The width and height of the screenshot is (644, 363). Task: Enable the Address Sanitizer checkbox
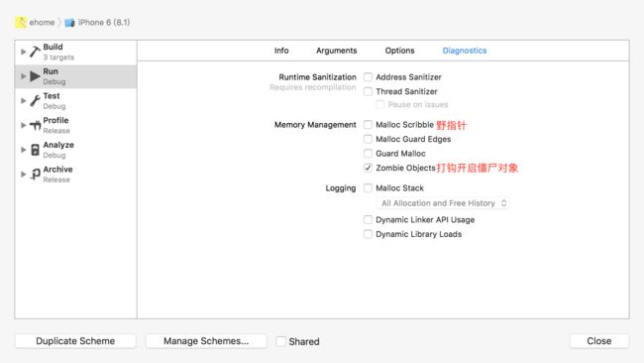368,77
